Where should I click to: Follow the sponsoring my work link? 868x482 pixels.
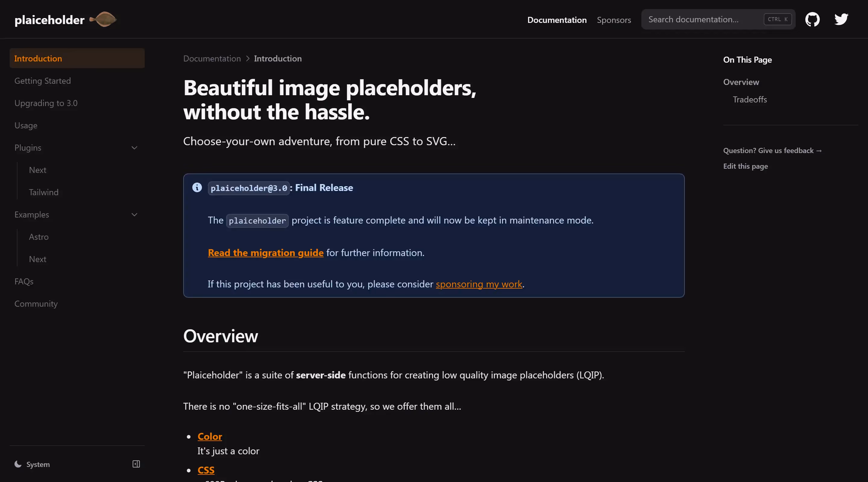(479, 284)
